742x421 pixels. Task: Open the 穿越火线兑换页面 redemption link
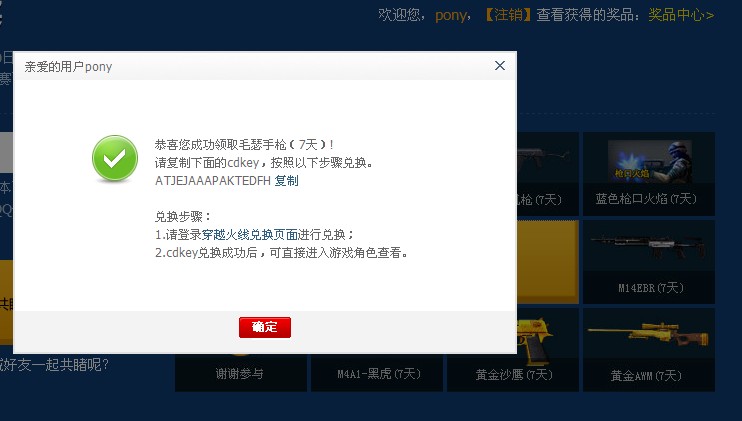pyautogui.click(x=250, y=235)
